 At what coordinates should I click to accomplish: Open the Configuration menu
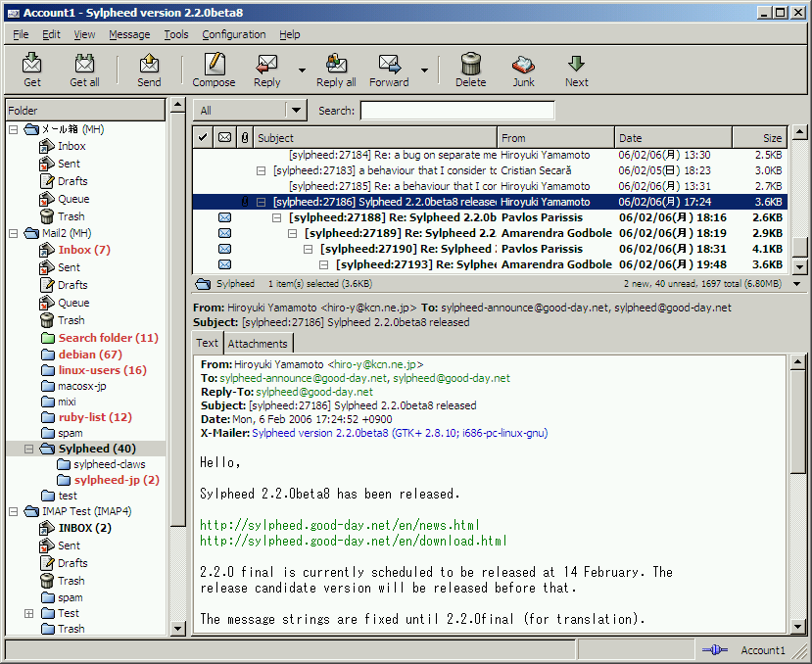[x=233, y=34]
